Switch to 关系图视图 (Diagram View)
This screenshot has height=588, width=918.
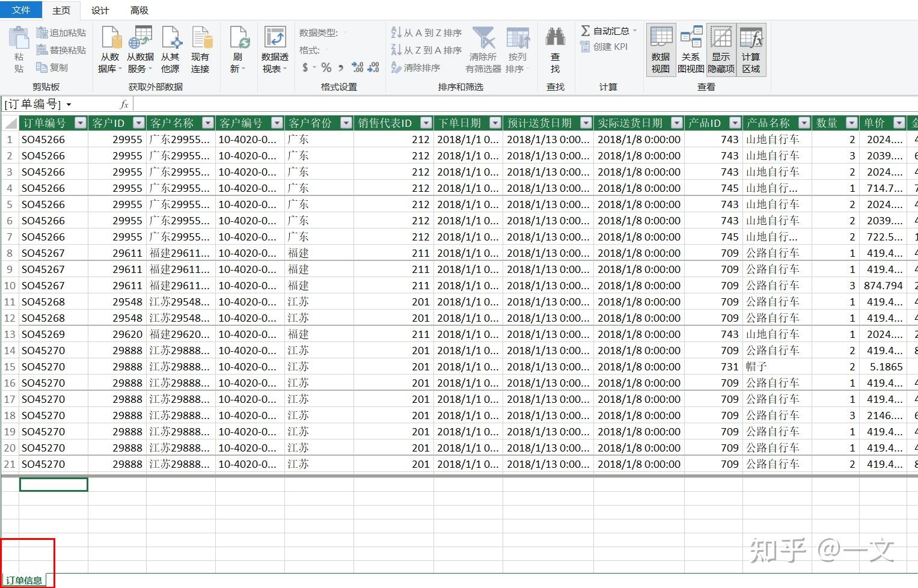click(691, 49)
